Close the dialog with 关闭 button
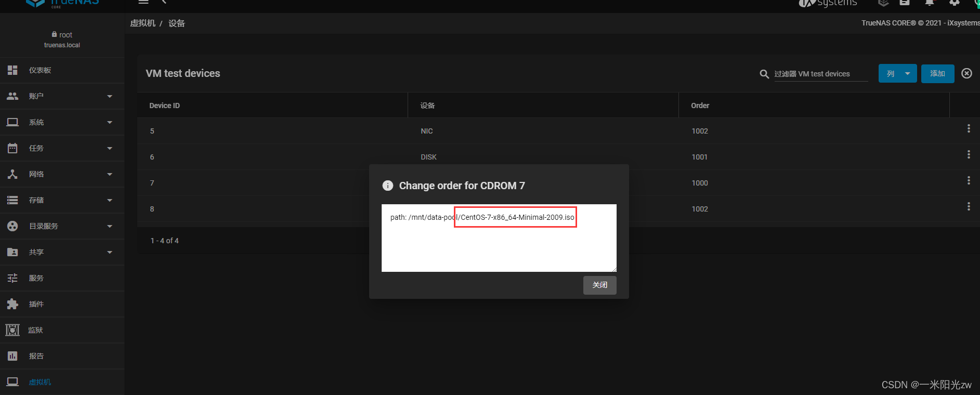The width and height of the screenshot is (980, 395). 600,285
